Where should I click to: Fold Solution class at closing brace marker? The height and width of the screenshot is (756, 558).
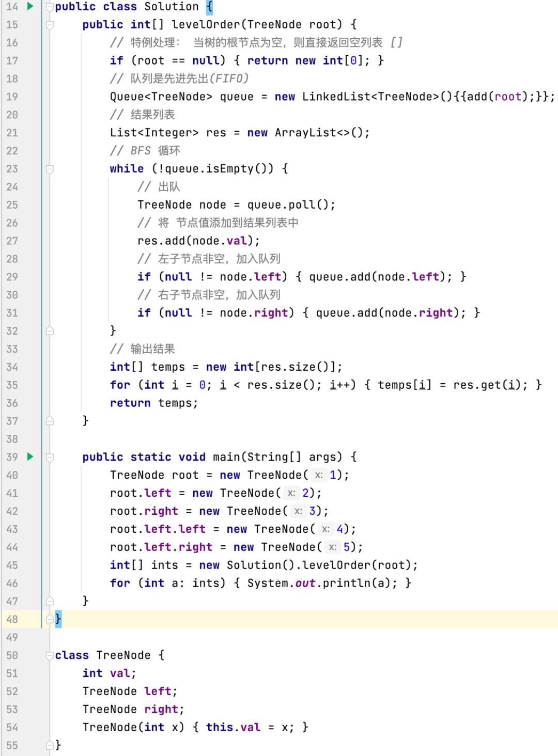coord(50,619)
